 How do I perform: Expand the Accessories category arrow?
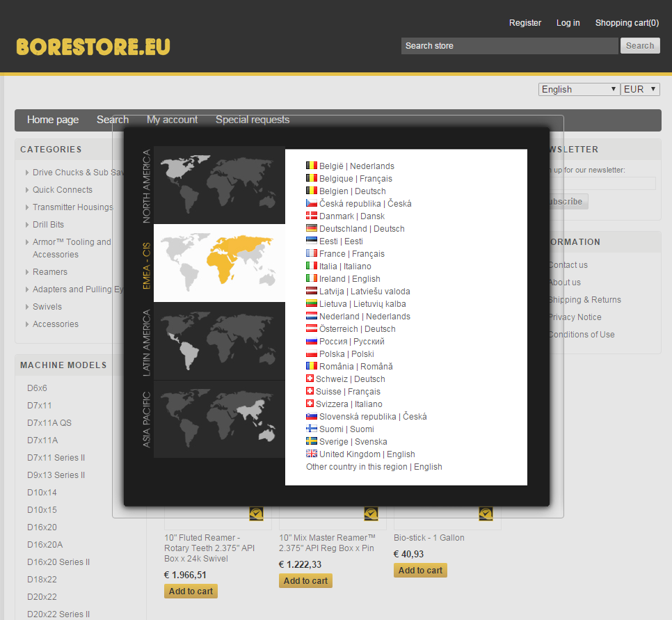[x=27, y=324]
